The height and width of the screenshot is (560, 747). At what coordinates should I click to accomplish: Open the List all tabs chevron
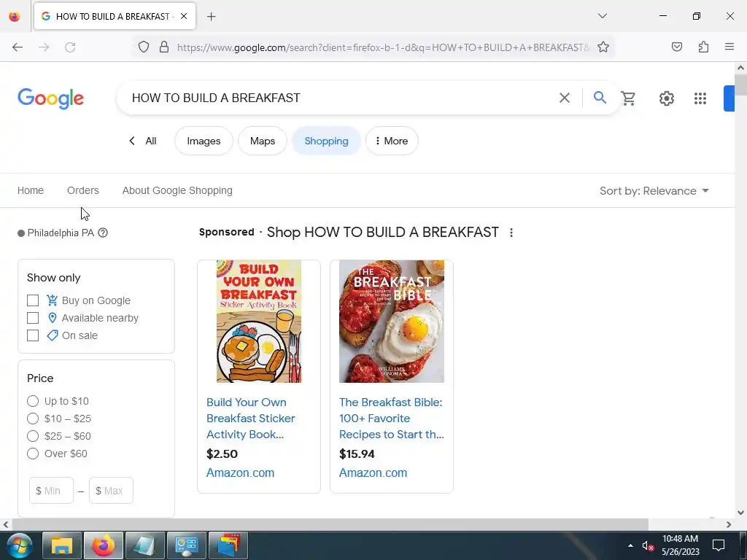[602, 16]
